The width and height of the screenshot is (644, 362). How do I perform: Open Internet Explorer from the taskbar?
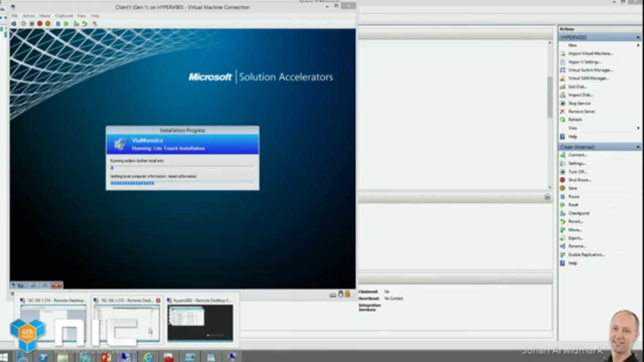(x=148, y=357)
